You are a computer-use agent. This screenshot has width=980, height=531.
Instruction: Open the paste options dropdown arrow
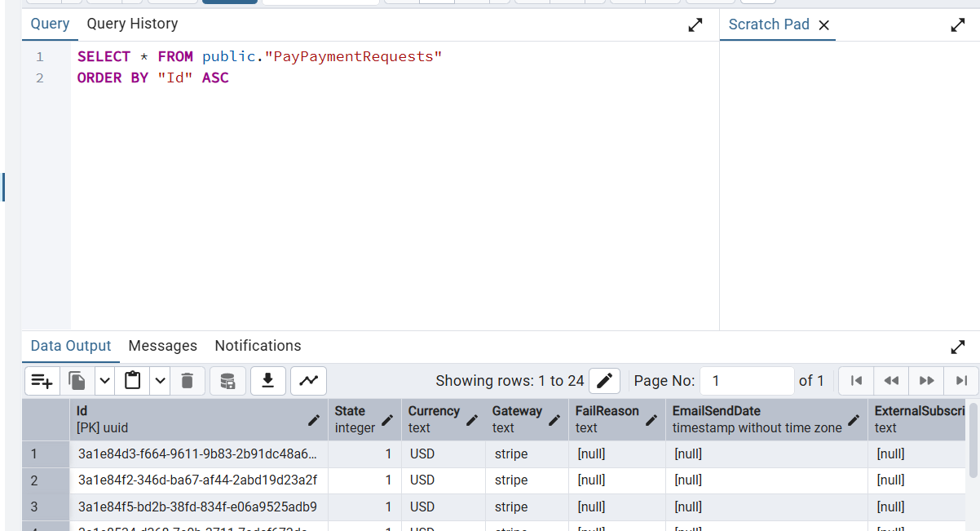160,381
